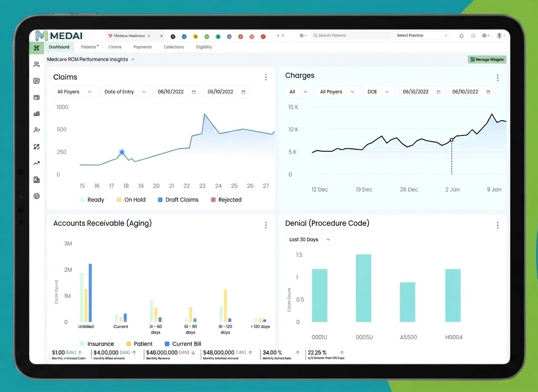Click the building report icon in sidebar
The image size is (538, 392).
coord(36,180)
